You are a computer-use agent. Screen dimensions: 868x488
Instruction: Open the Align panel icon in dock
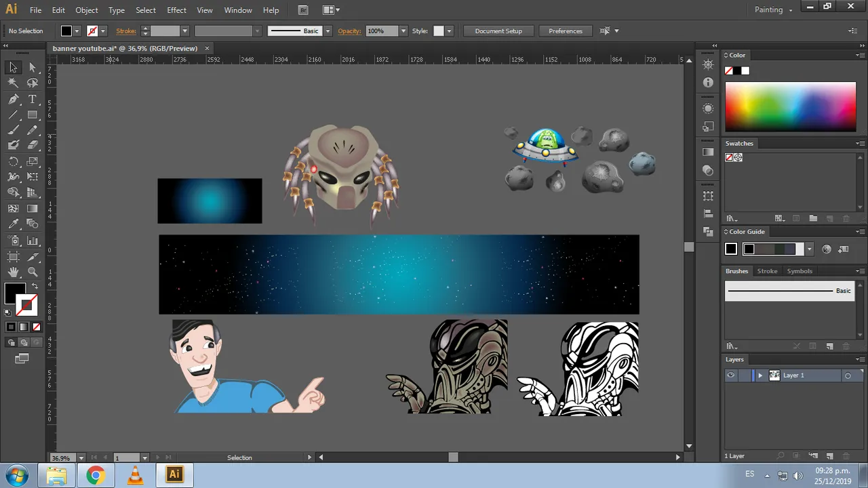(x=708, y=214)
